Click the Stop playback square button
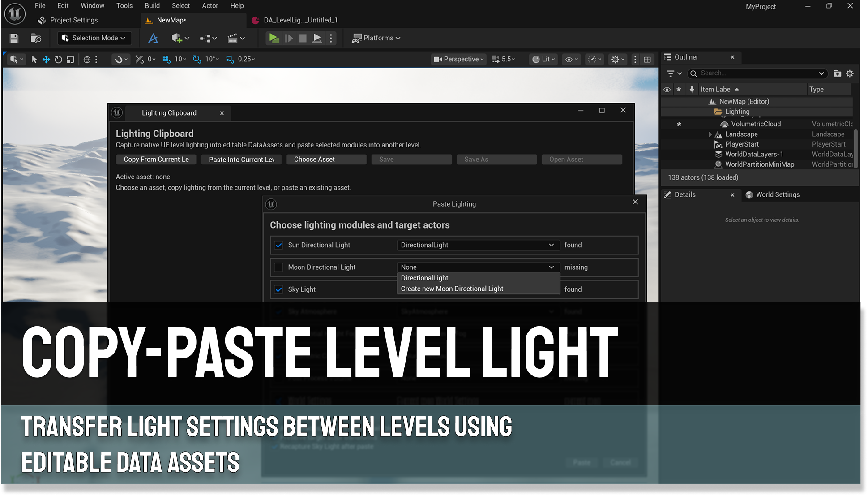Screen dimensions: 868x496 tap(303, 38)
